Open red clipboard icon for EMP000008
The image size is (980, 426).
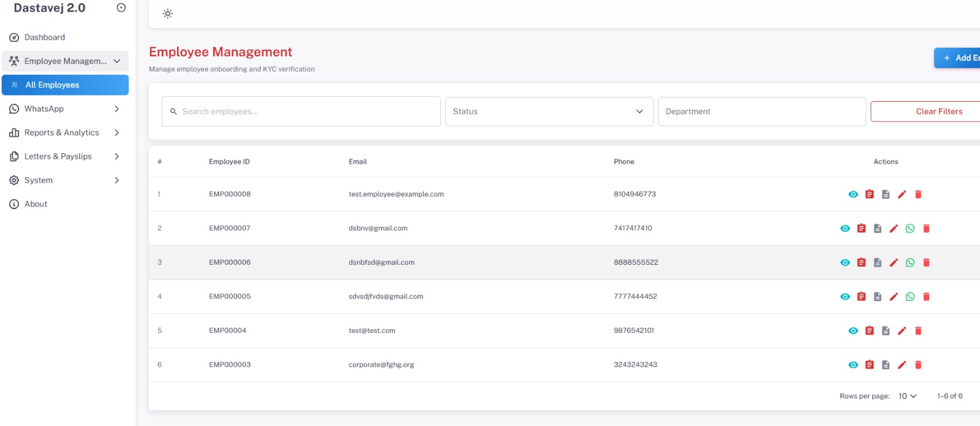pyautogui.click(x=869, y=194)
